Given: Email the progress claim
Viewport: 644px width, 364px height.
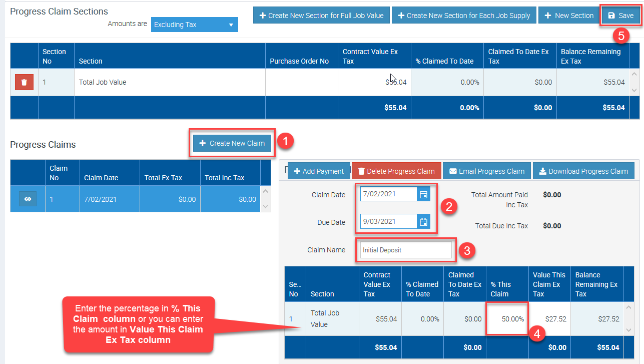Looking at the screenshot, I should pyautogui.click(x=486, y=171).
